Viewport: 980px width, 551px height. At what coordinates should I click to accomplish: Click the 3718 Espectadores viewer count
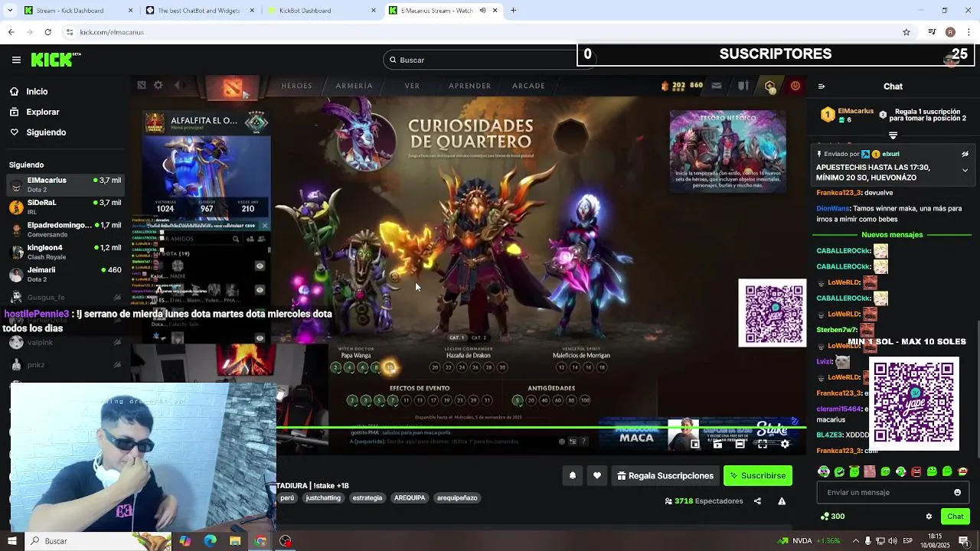[704, 501]
